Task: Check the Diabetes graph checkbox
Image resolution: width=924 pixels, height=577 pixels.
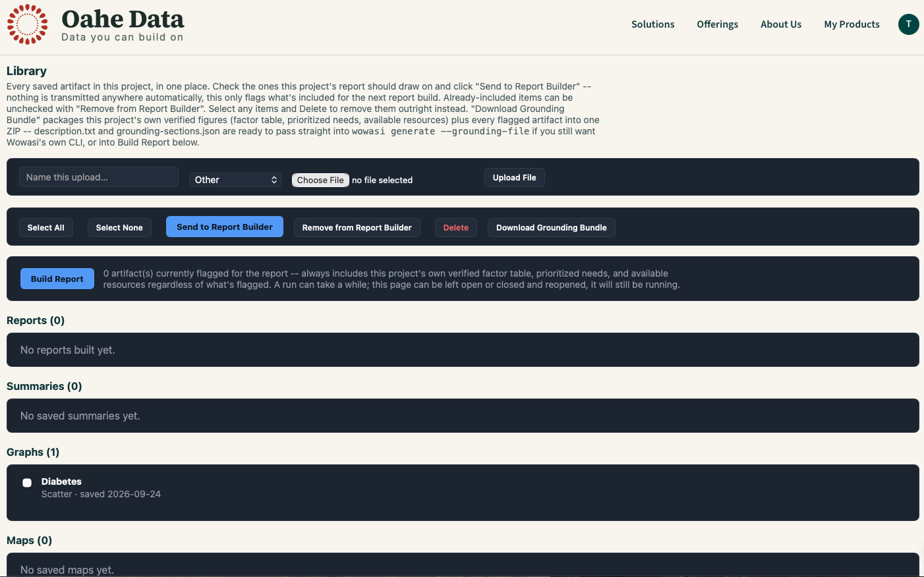Action: 27,483
